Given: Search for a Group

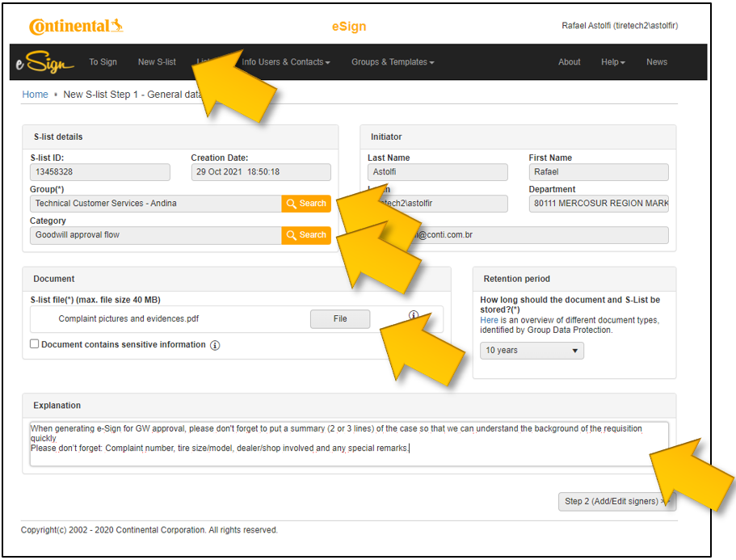Looking at the screenshot, I should click(x=306, y=204).
